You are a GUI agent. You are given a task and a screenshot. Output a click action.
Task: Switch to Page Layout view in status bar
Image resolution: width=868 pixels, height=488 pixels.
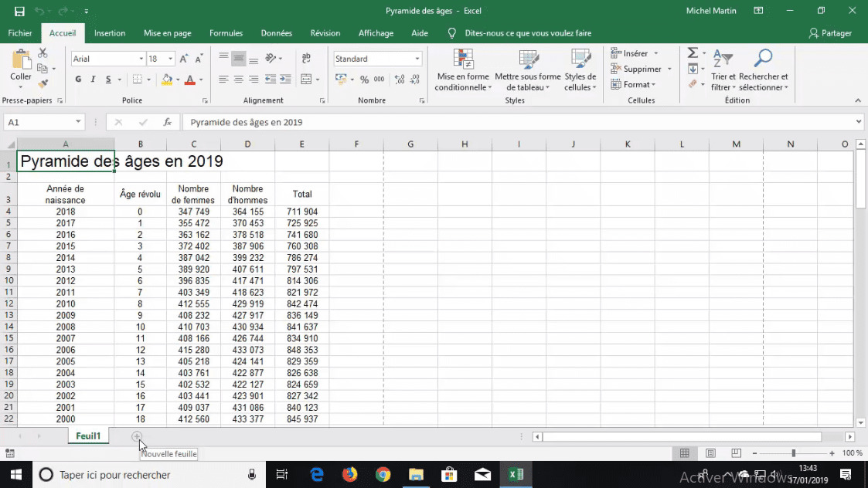[710, 453]
